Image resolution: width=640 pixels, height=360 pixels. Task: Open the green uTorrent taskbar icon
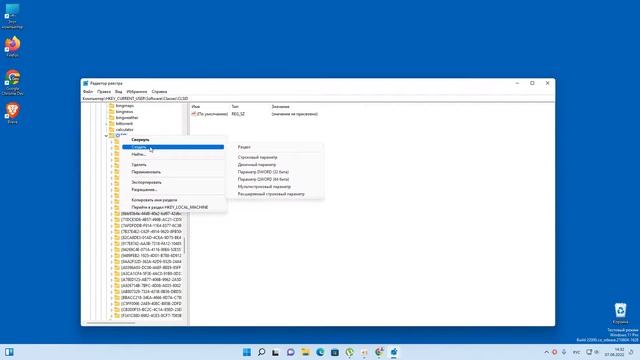tap(349, 352)
